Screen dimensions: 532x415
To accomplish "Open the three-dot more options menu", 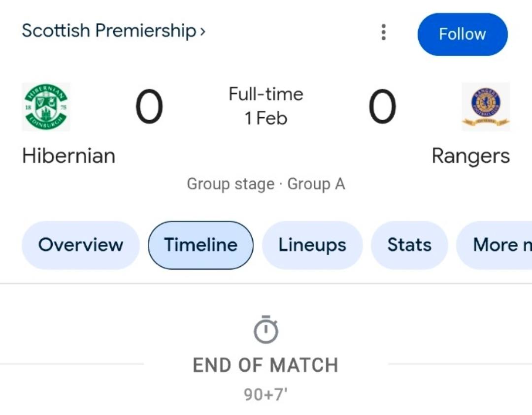I will coord(383,32).
